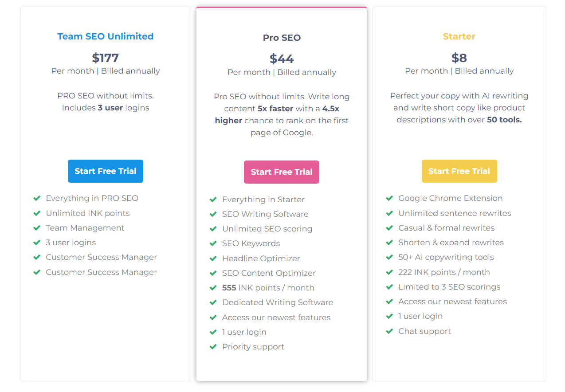Click the $44 price in Pro SEO
The height and width of the screenshot is (392, 565).
pos(282,59)
